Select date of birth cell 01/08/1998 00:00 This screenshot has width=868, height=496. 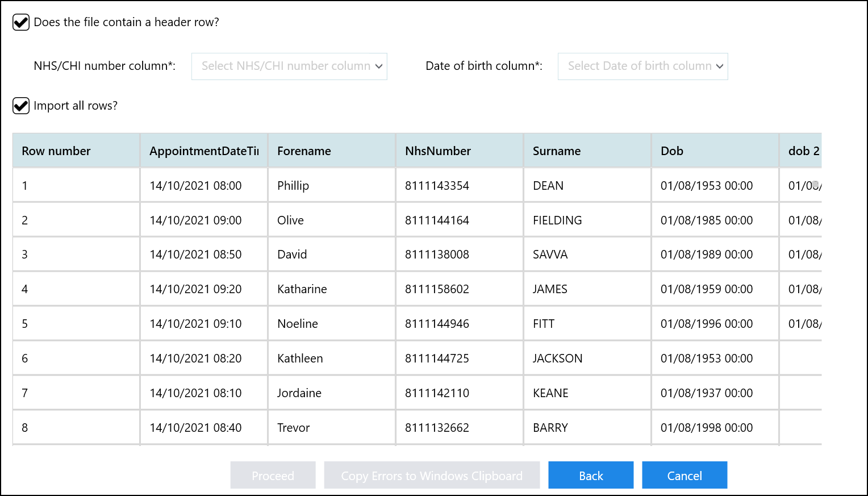click(706, 428)
